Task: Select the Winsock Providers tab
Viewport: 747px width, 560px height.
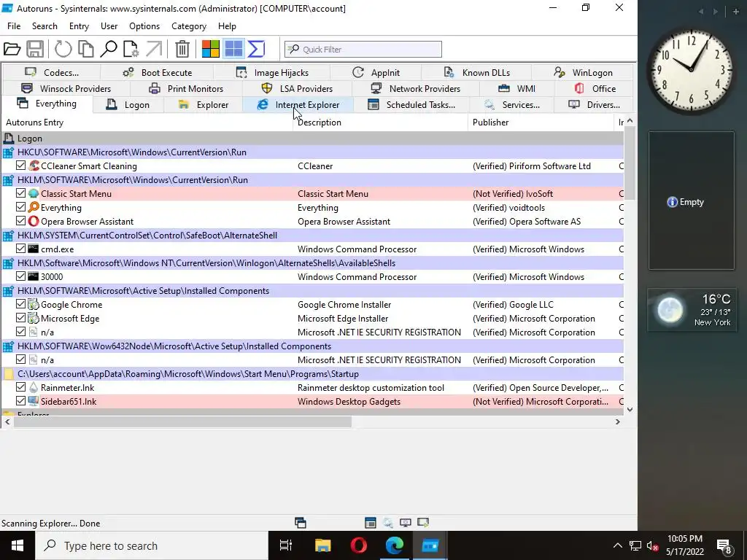Action: (66, 88)
